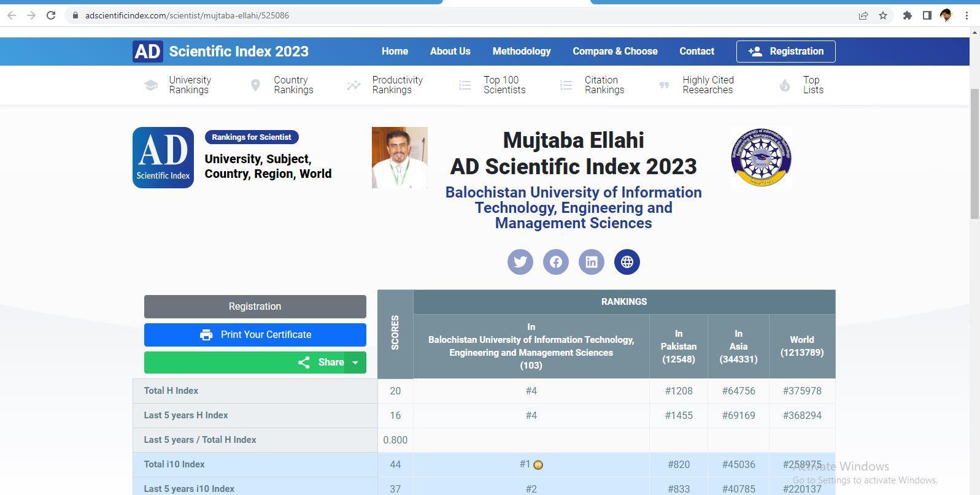Open the Twitter profile icon
The height and width of the screenshot is (495, 980).
click(520, 262)
